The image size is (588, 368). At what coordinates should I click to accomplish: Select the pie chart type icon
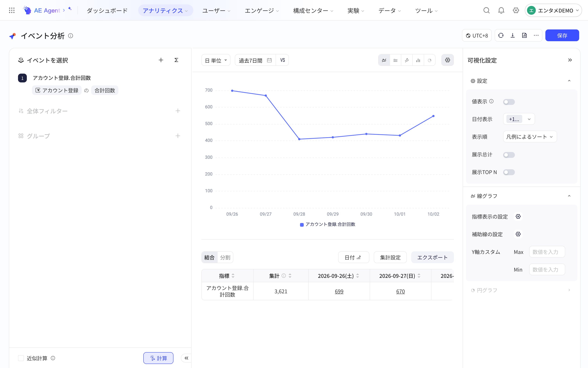(x=429, y=60)
